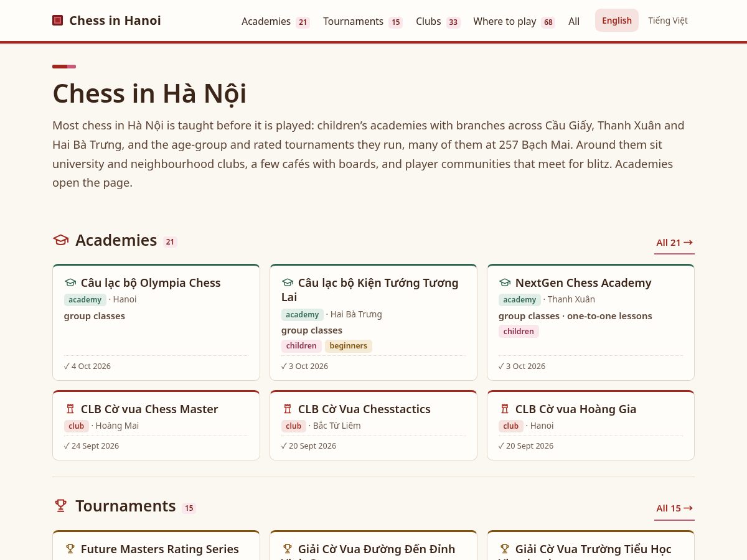Click the club tag on Chess Master card
The height and width of the screenshot is (560, 747).
(x=77, y=426)
